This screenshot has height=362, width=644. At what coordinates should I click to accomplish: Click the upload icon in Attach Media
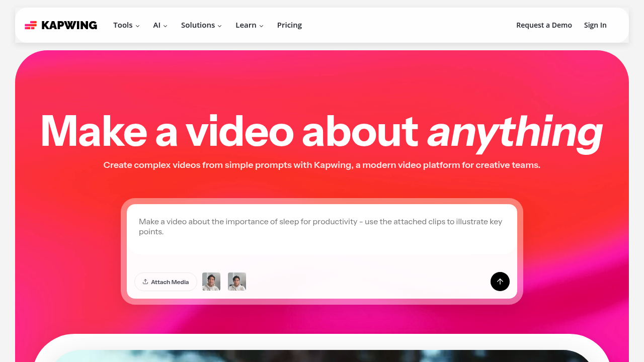(x=145, y=282)
